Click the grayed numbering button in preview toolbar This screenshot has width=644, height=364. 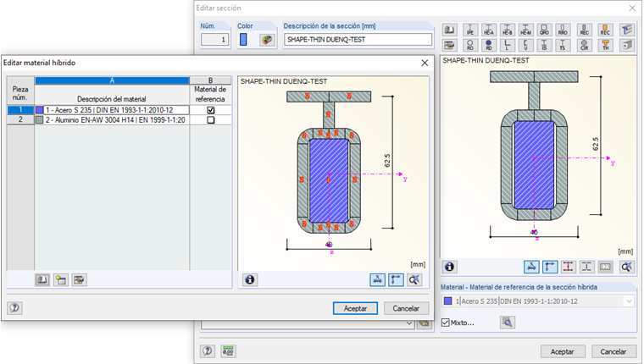pyautogui.click(x=605, y=267)
